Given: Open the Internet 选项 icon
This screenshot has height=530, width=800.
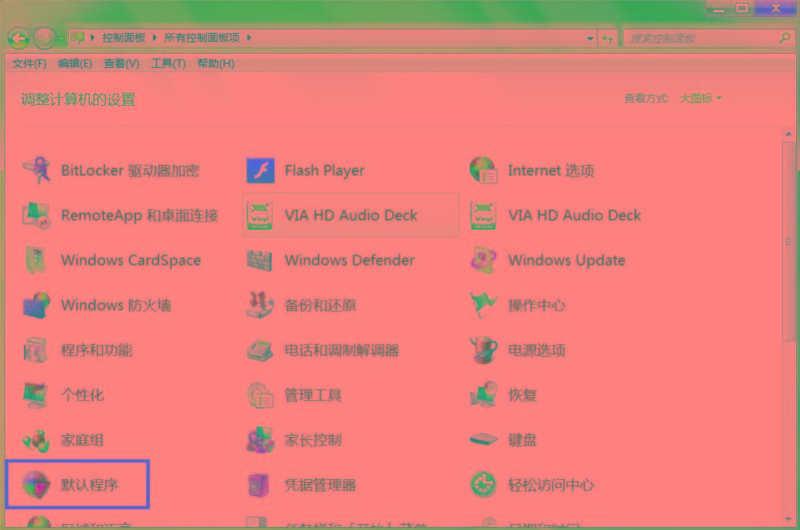Looking at the screenshot, I should [483, 170].
